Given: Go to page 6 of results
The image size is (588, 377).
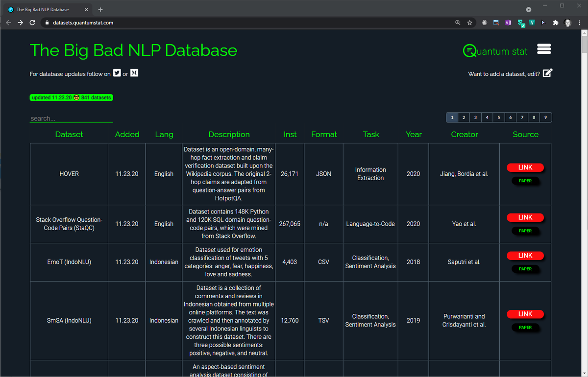Looking at the screenshot, I should (x=511, y=118).
